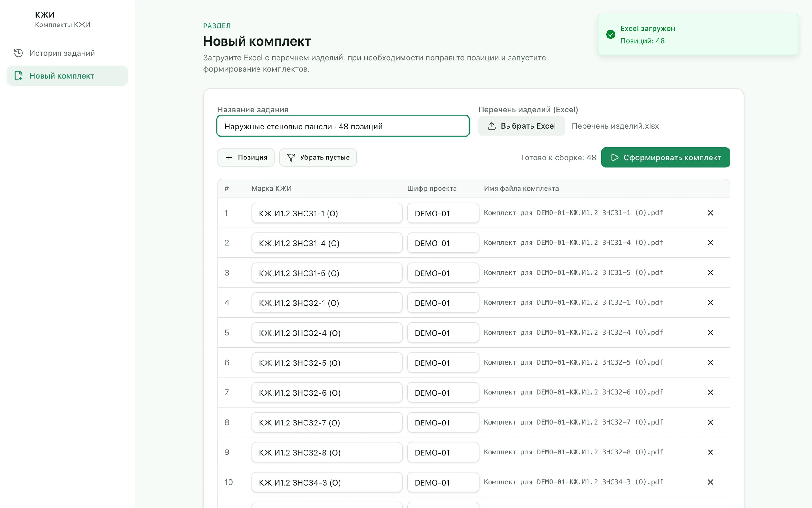Click Шифр проекта field in row 8

coord(443,422)
